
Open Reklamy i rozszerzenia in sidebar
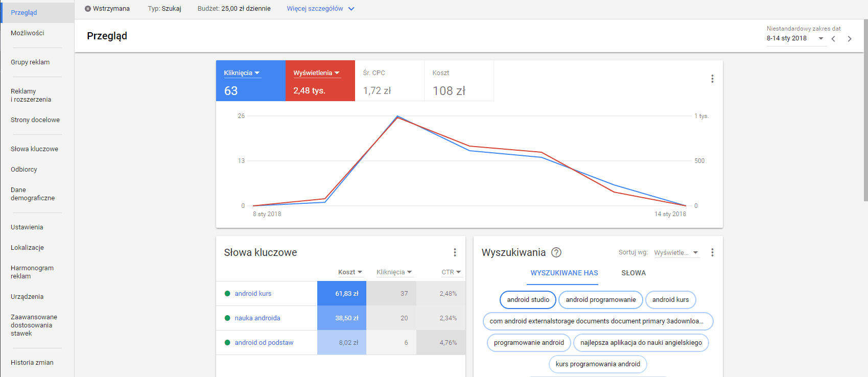tap(31, 95)
